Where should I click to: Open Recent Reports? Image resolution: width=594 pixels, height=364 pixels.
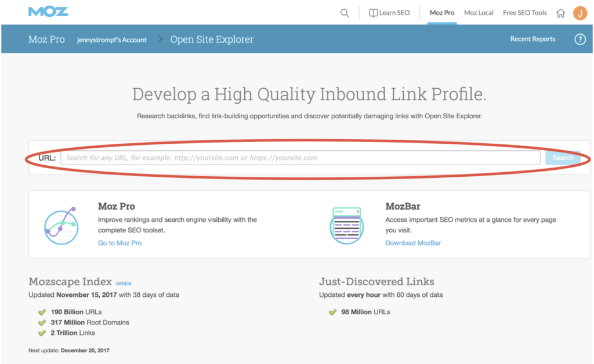[533, 39]
